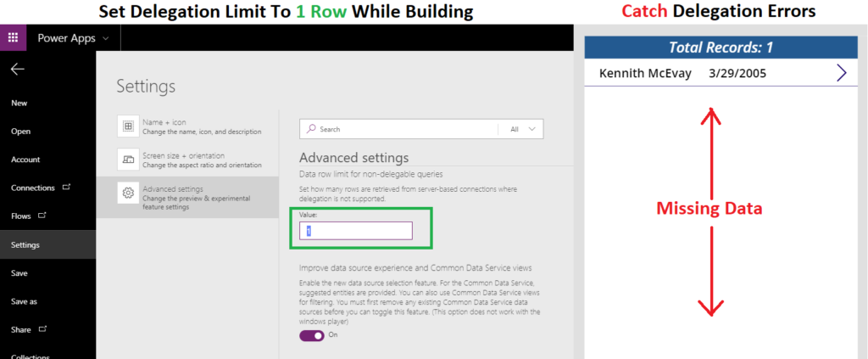868x359 pixels.
Task: Open the Screen size + orientation section
Action: point(187,160)
